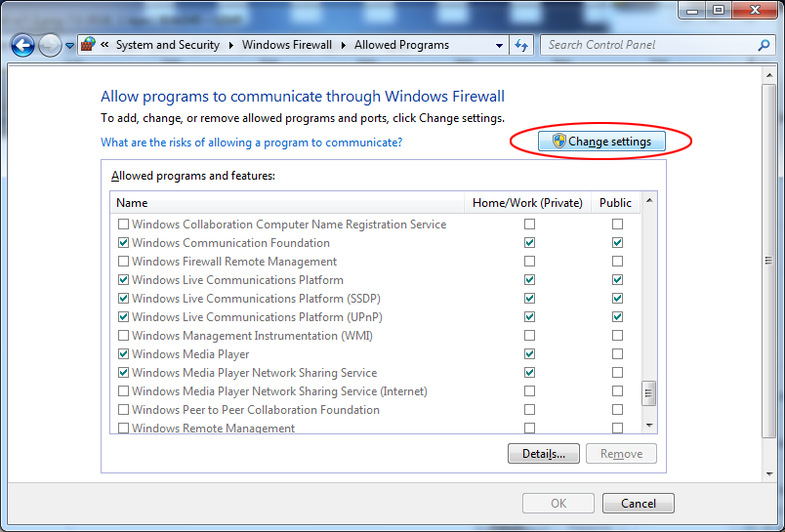Uncheck Windows Live Communications Platform (UPnP) checkbox
Screen dimensions: 785x532
123,317
